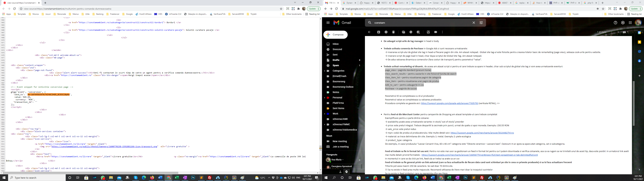Switch to the Dynam tab
Screen dimensions: 644x181
click(349, 3)
